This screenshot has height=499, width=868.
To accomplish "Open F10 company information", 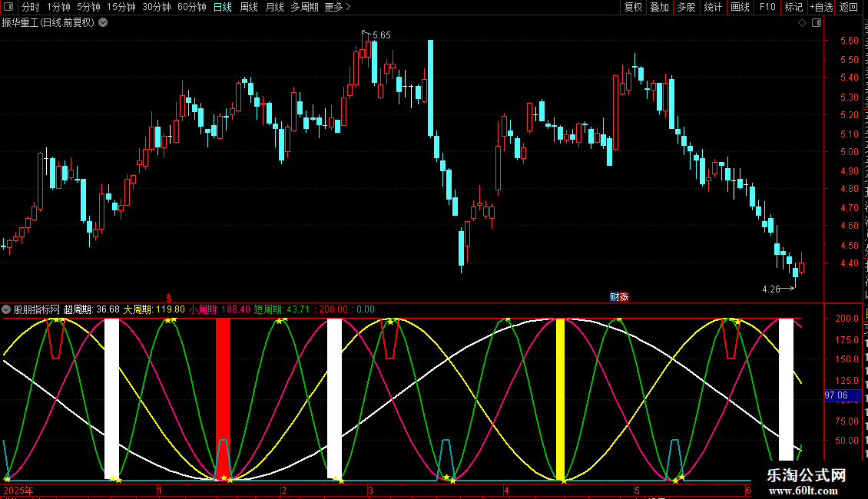I will (x=767, y=7).
